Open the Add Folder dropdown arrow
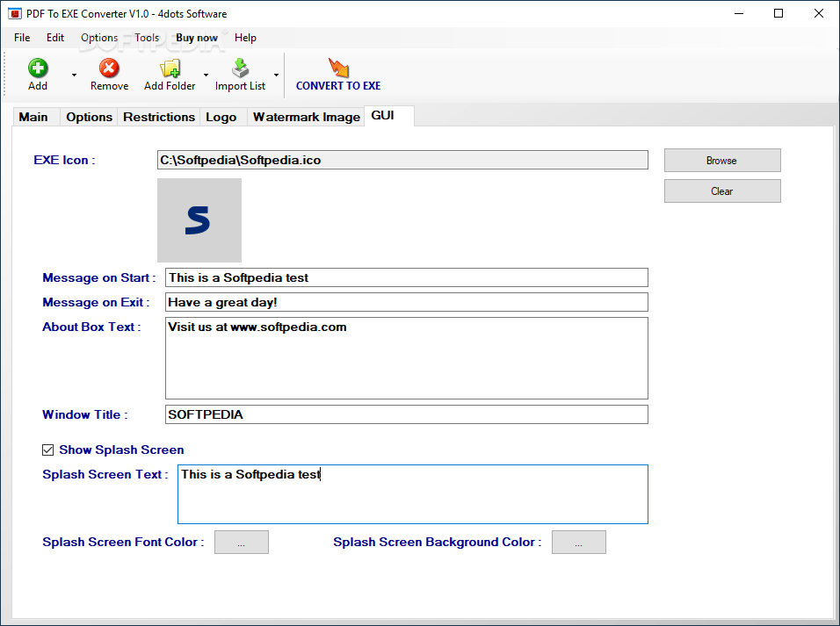This screenshot has width=840, height=626. click(206, 76)
